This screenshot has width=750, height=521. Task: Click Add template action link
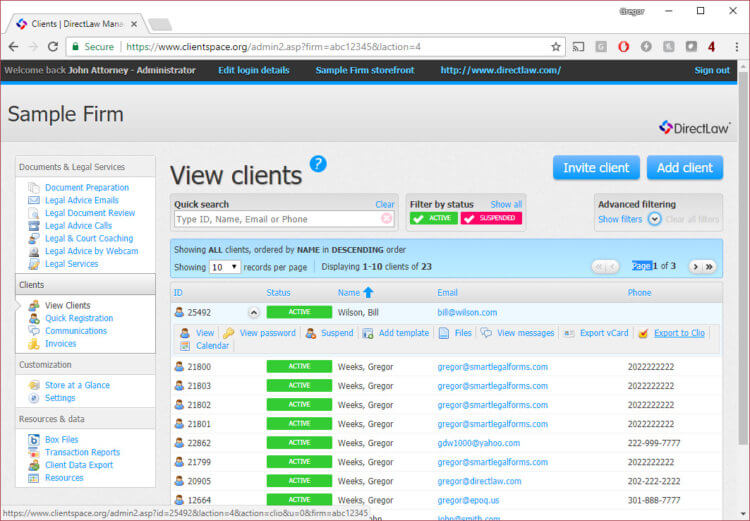(x=404, y=333)
